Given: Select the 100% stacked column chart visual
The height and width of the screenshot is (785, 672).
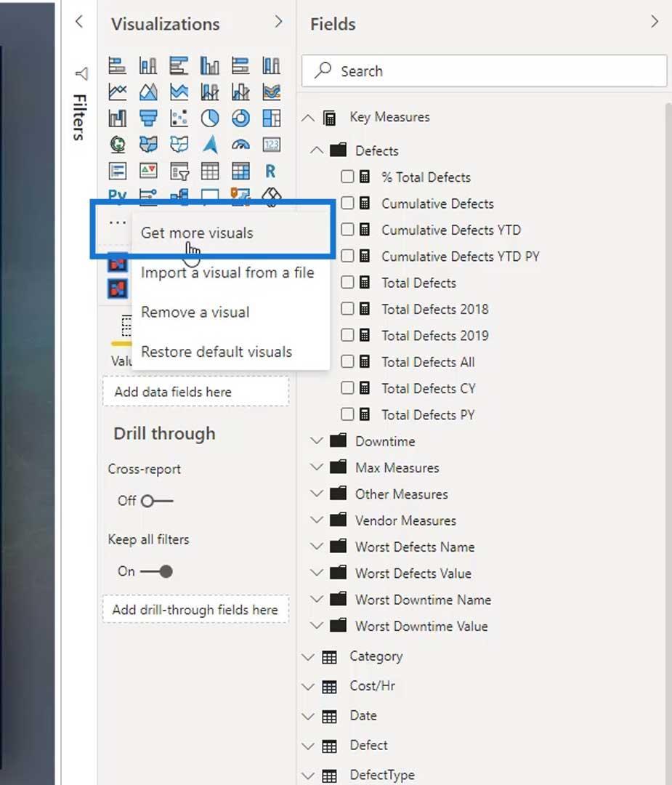Looking at the screenshot, I should pyautogui.click(x=271, y=65).
